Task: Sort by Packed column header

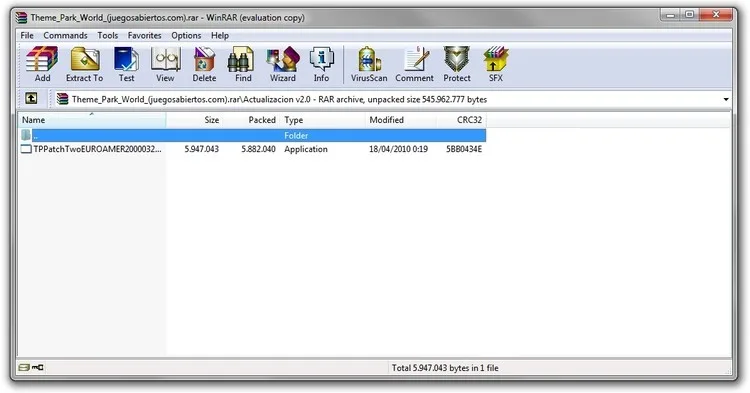Action: pyautogui.click(x=252, y=120)
